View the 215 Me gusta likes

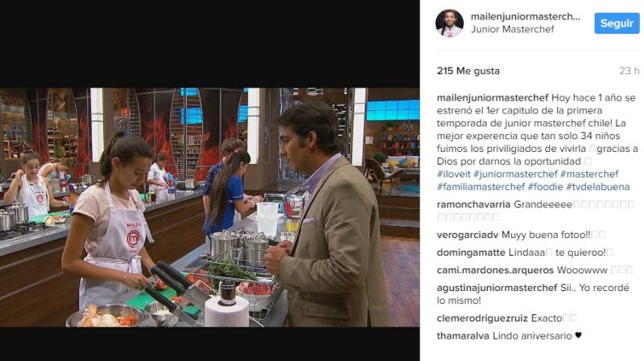coord(469,71)
